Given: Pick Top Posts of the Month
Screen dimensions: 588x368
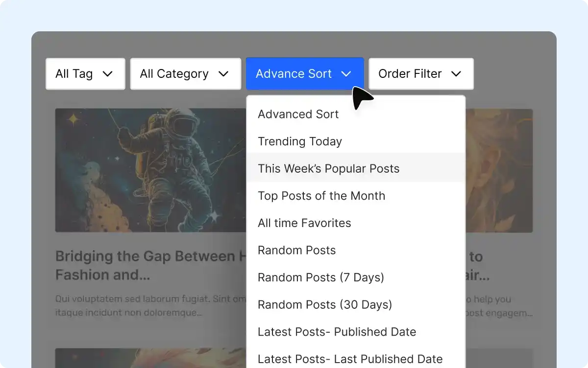Looking at the screenshot, I should (321, 196).
